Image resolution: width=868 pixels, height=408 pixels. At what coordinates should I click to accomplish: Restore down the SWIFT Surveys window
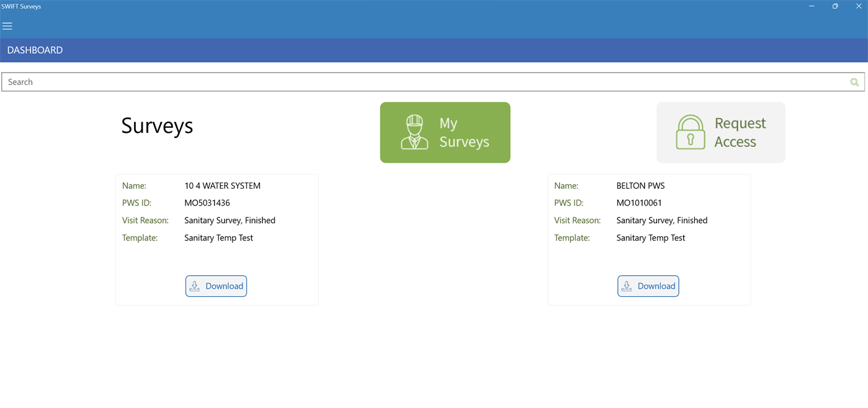click(x=835, y=6)
